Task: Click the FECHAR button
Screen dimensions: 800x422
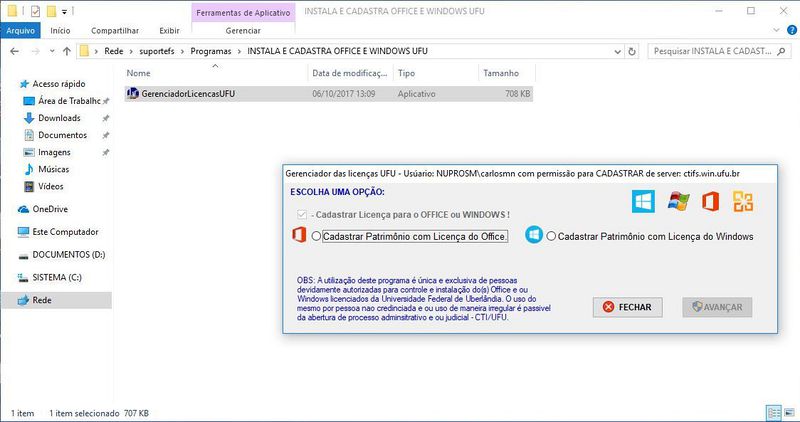Action: coord(628,307)
